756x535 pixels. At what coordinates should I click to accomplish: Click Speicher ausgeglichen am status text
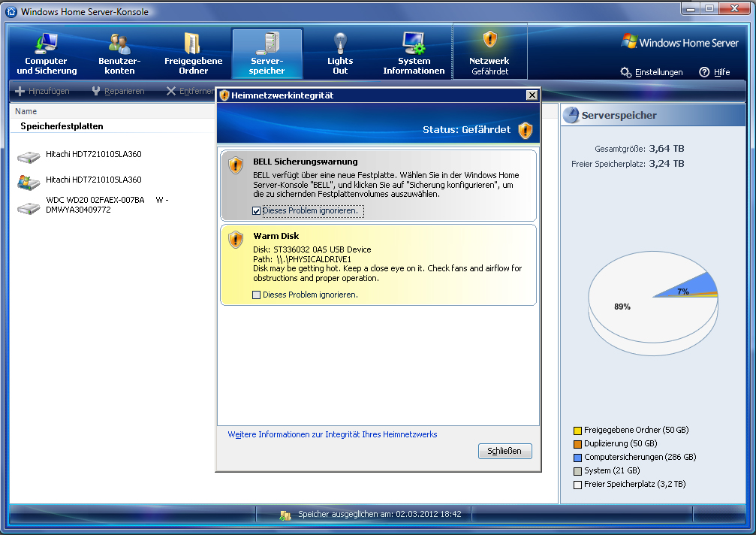coord(379,514)
